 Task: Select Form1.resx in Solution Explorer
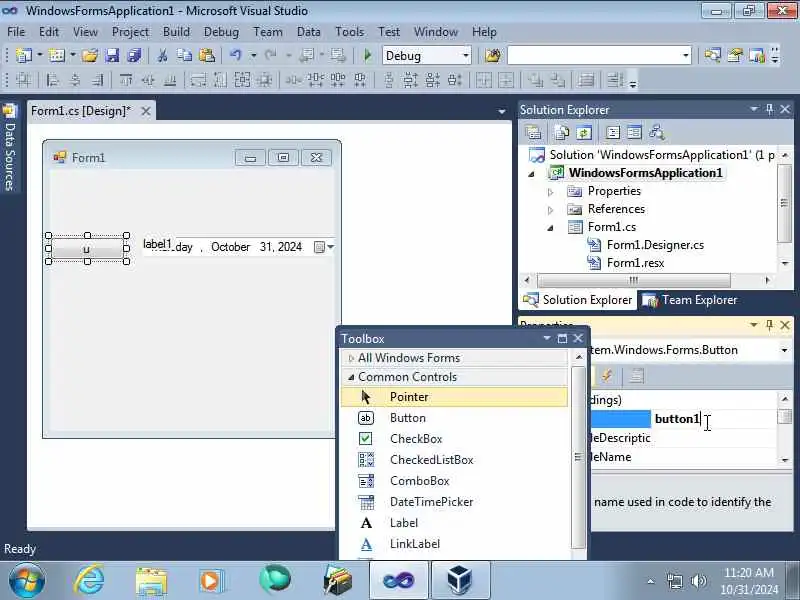pyautogui.click(x=635, y=263)
